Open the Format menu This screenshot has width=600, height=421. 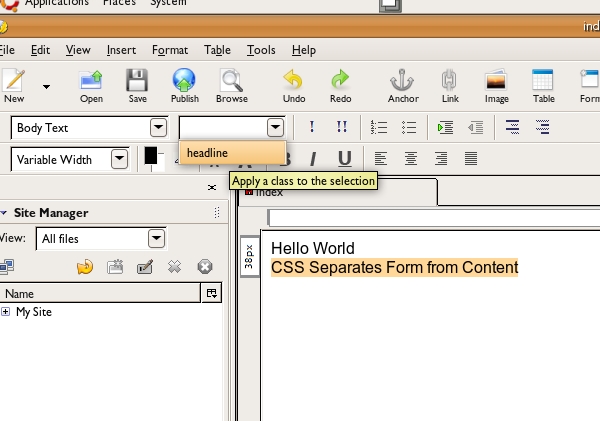click(x=170, y=50)
